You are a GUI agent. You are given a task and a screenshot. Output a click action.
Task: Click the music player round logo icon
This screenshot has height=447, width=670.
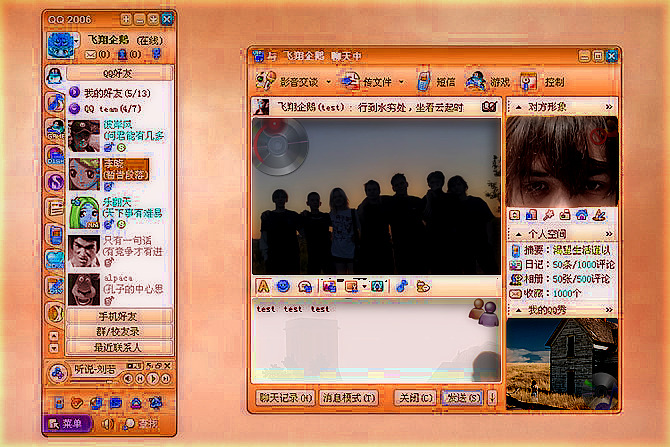[57, 374]
